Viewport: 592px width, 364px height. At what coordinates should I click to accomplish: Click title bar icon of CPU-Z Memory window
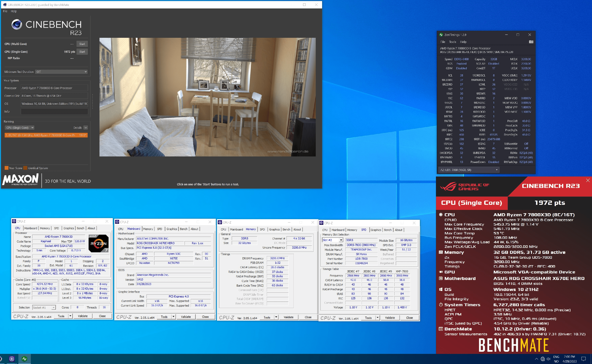[220, 222]
